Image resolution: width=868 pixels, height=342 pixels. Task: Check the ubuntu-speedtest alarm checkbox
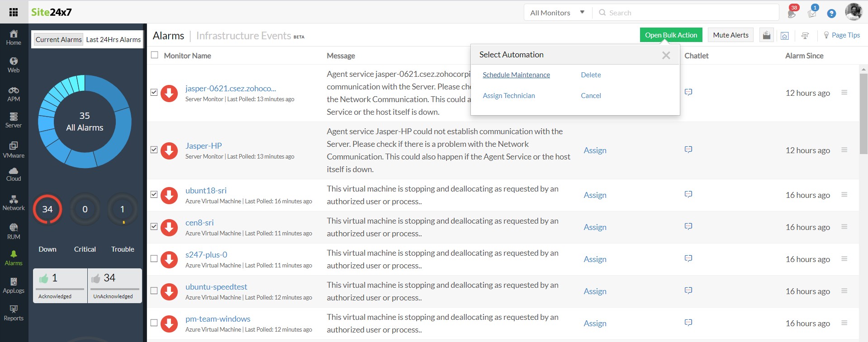click(x=154, y=291)
